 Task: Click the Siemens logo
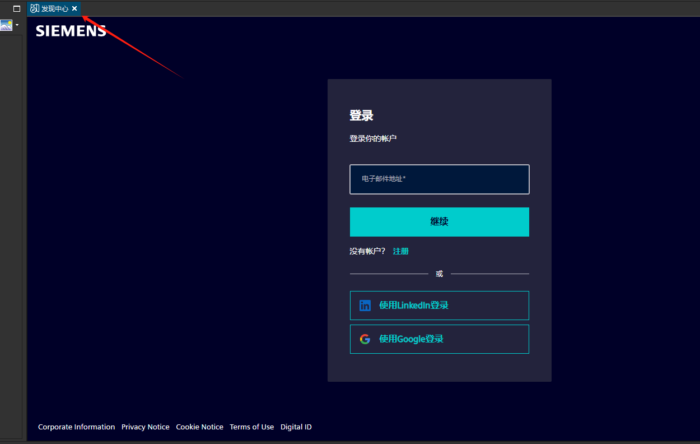[x=70, y=31]
